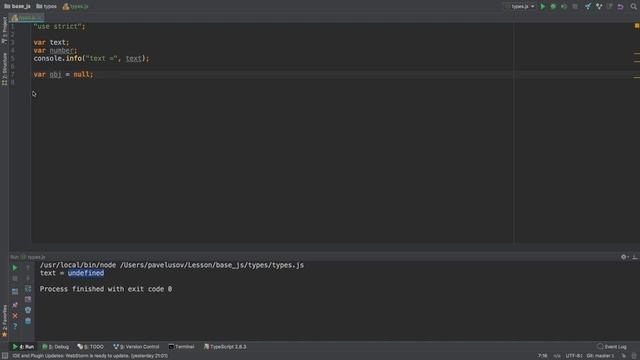Hide the Run panel with the hide icon

(x=635, y=257)
